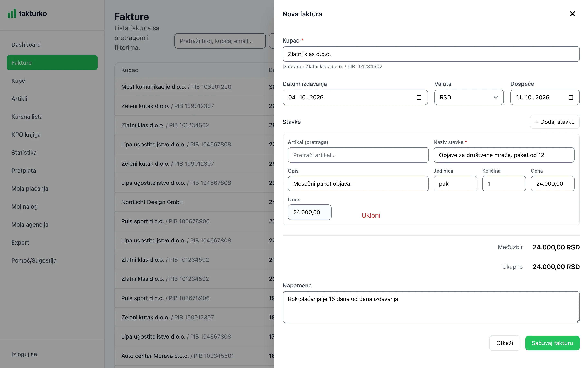This screenshot has width=588, height=368.
Task: Go to Kupci section
Action: click(52, 81)
